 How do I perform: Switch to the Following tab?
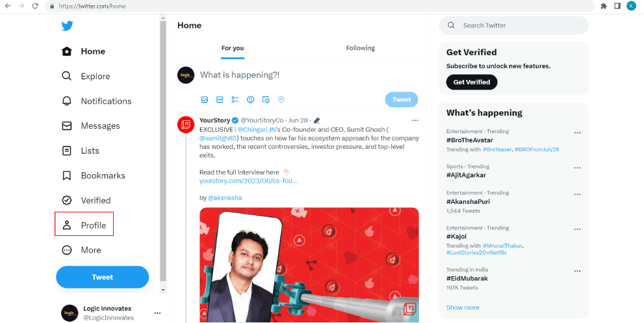[360, 48]
